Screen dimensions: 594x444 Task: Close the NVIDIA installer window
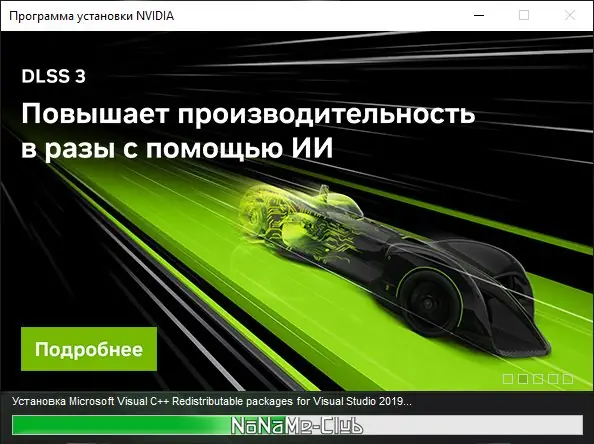click(x=570, y=16)
